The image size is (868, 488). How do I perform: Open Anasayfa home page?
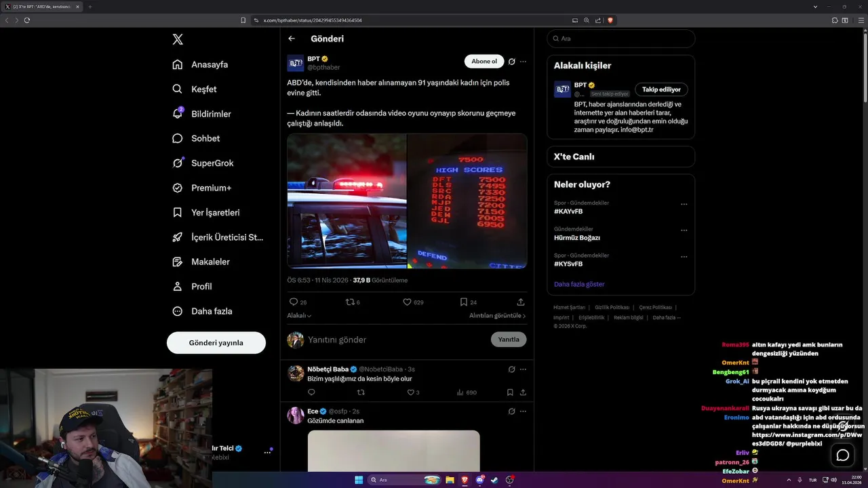point(200,64)
